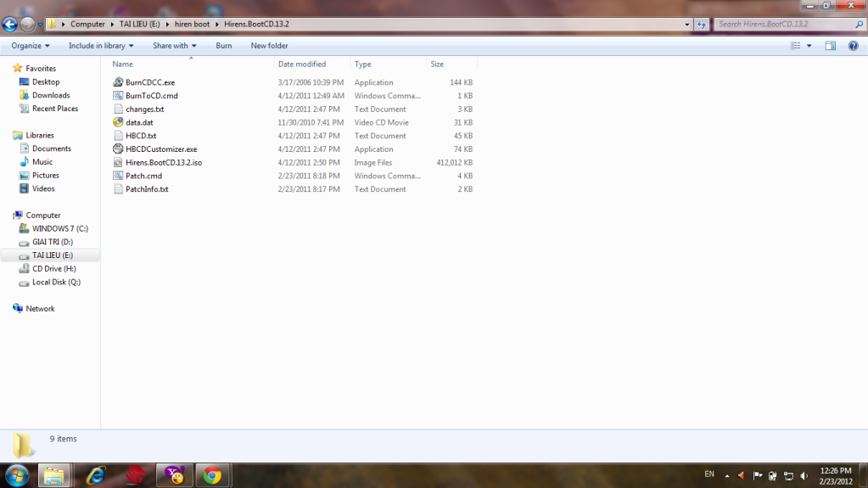Open the Pictures library
This screenshot has height=488, width=868.
[45, 175]
